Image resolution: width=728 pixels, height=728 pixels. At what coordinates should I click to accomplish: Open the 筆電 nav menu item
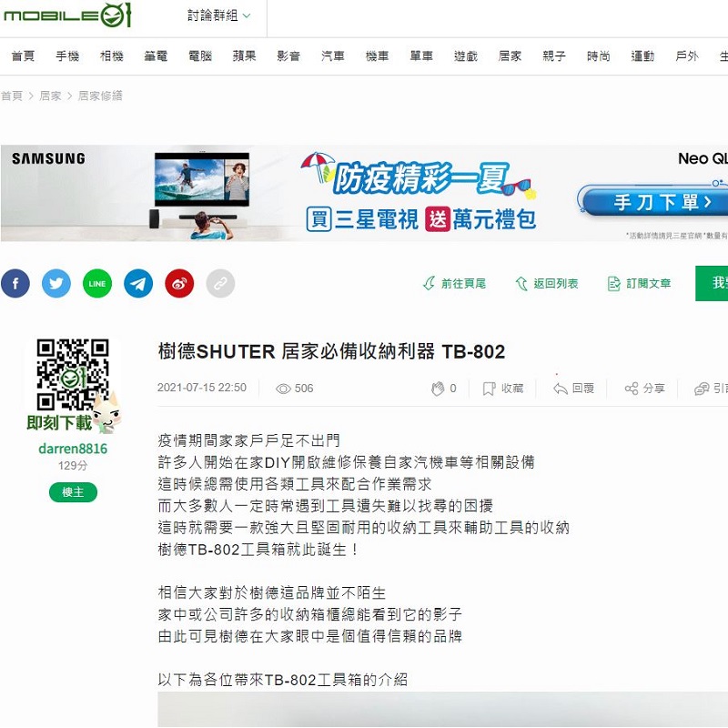156,56
